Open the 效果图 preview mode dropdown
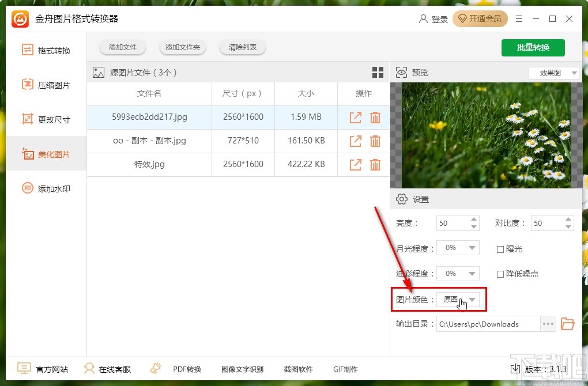The width and height of the screenshot is (588, 386). 553,73
